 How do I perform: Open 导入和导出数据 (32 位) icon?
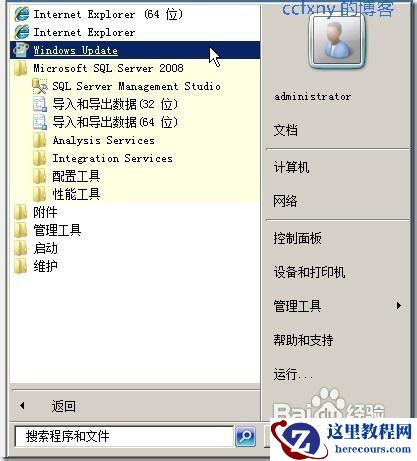pyautogui.click(x=40, y=104)
